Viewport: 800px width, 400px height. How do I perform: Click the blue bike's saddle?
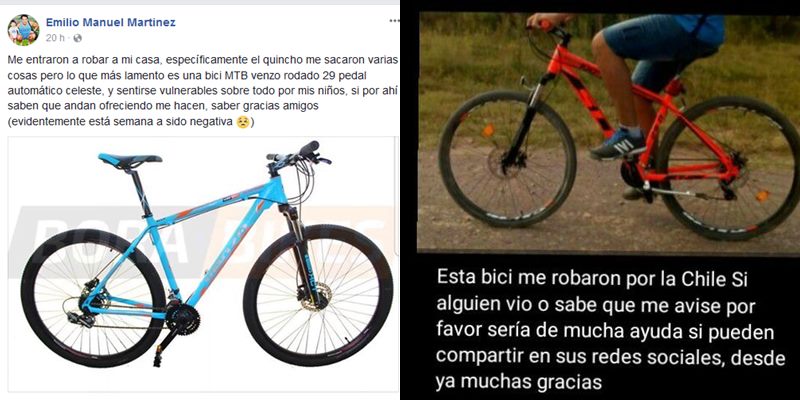(130, 161)
